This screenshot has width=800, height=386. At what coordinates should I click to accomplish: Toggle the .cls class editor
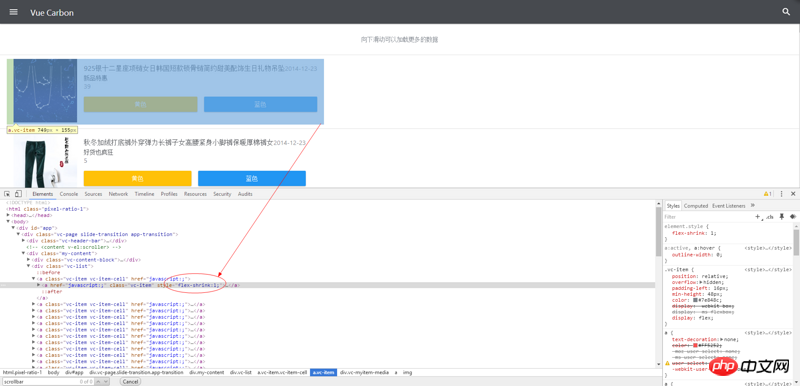coord(770,217)
